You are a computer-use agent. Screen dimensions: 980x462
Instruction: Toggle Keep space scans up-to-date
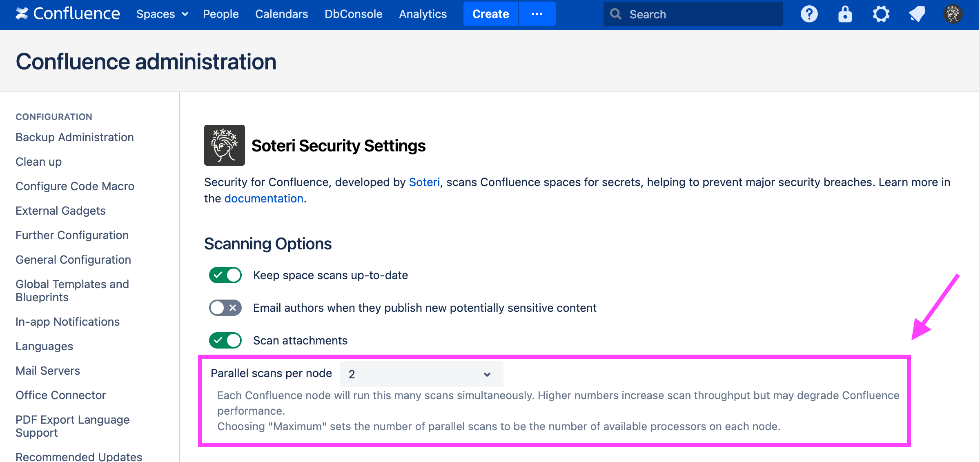coord(225,275)
